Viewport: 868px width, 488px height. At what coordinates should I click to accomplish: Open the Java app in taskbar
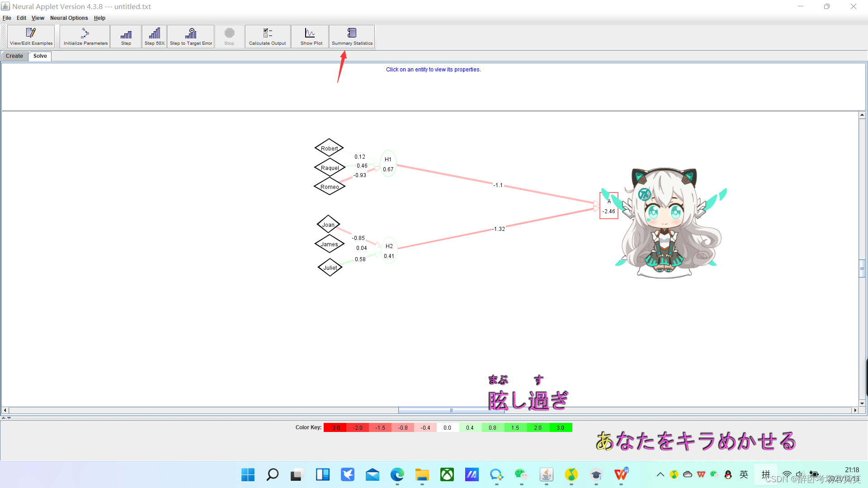546,474
